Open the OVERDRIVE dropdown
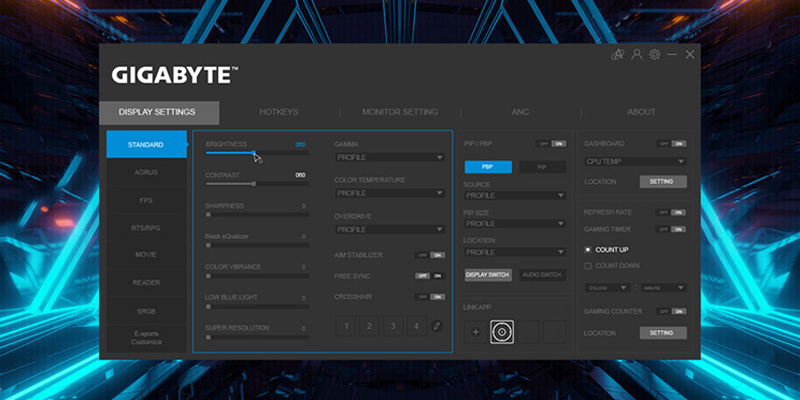Screen dimensions: 800x400 390,230
